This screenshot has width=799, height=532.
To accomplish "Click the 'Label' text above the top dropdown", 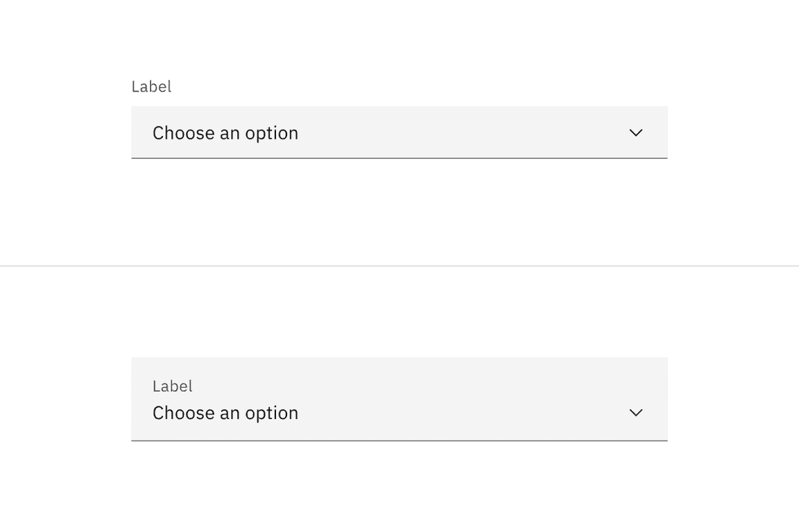I will click(x=151, y=86).
